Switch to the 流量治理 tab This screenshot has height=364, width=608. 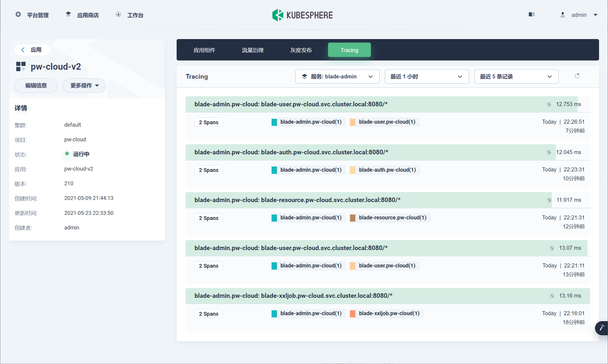click(x=253, y=50)
